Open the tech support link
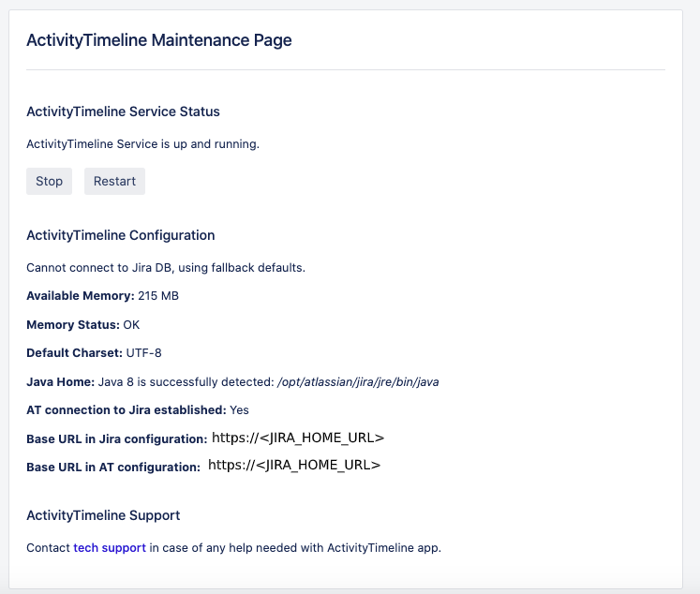This screenshot has height=594, width=700. 110,548
